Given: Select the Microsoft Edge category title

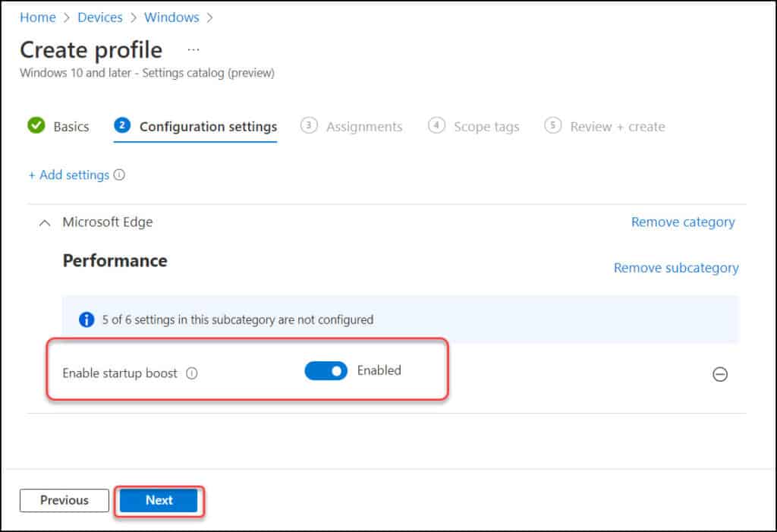Looking at the screenshot, I should (x=108, y=222).
